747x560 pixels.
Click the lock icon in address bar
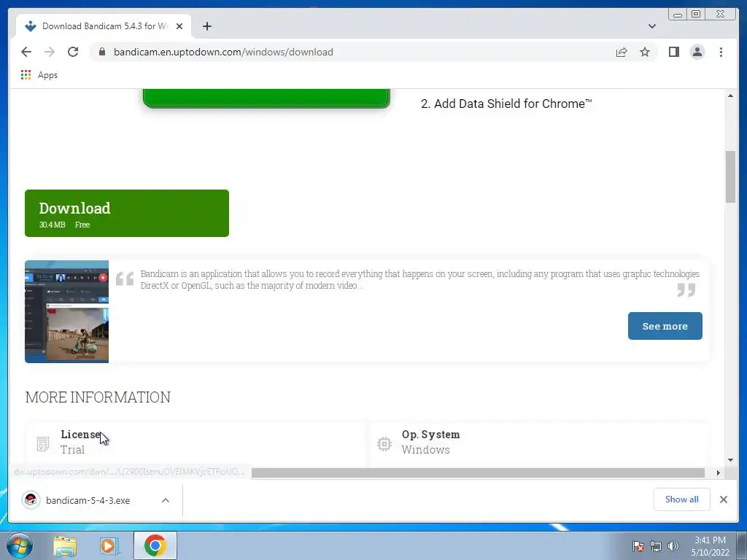(101, 52)
